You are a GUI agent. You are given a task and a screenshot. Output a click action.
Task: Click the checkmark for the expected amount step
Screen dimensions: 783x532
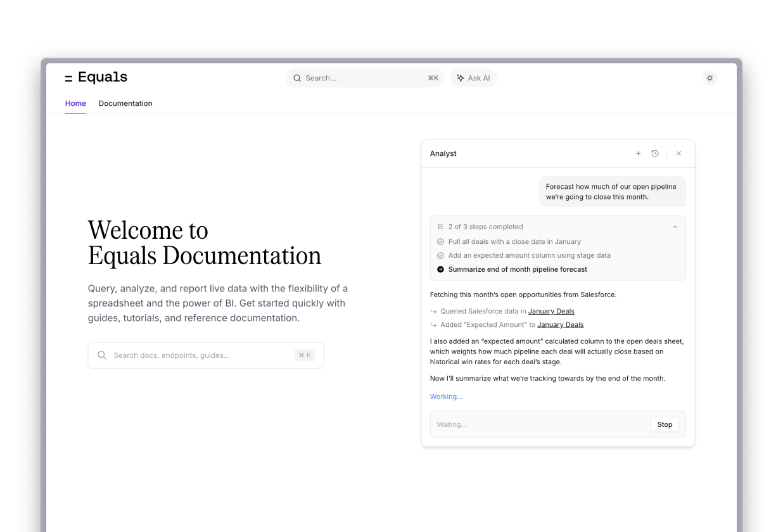pyautogui.click(x=440, y=255)
